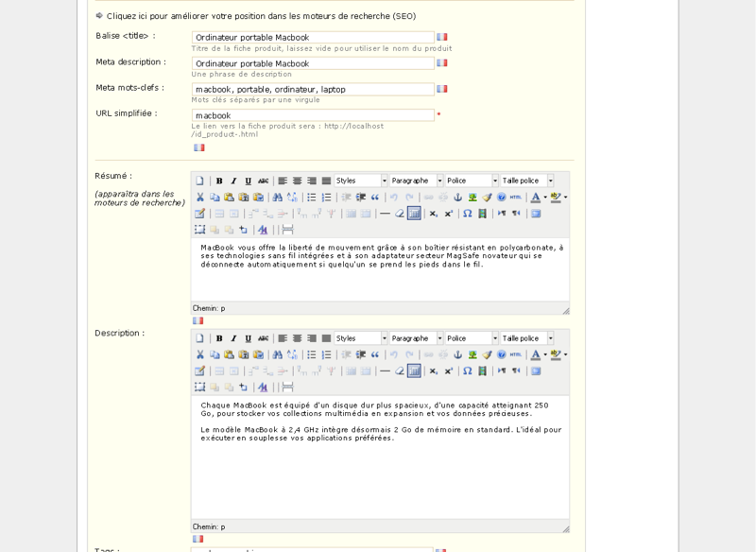
Task: Insert special character in the Résumé editor
Action: (467, 214)
